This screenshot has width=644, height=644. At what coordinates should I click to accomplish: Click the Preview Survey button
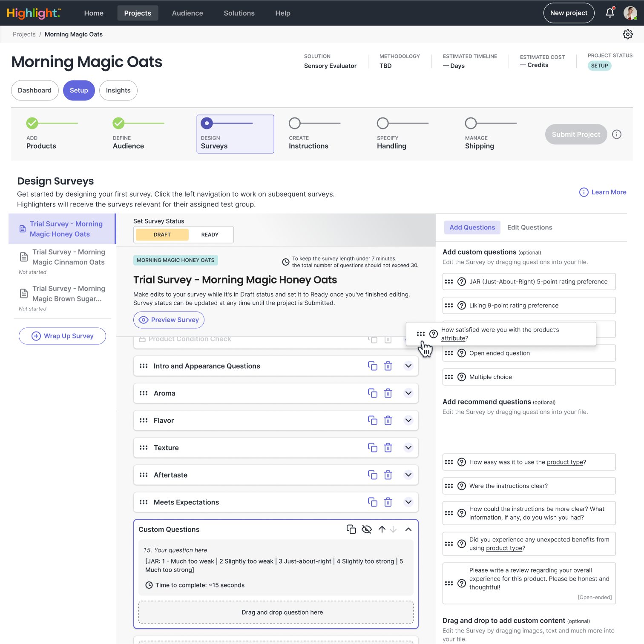[x=169, y=320]
